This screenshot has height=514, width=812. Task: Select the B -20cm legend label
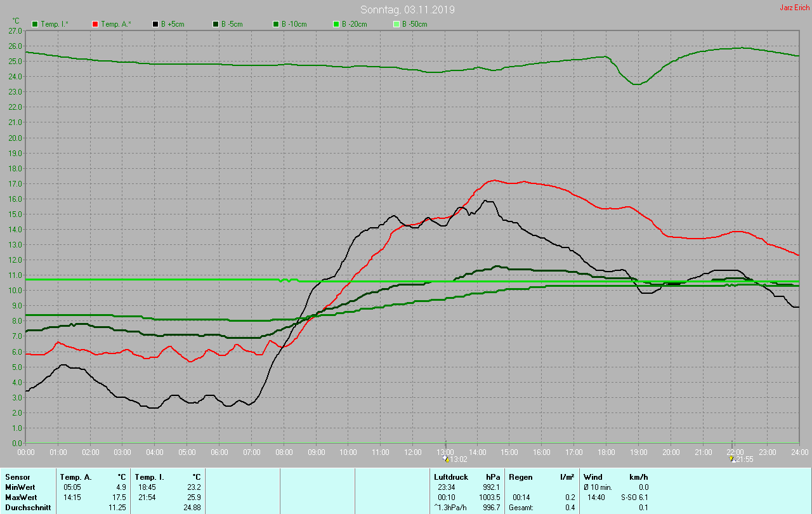point(354,24)
